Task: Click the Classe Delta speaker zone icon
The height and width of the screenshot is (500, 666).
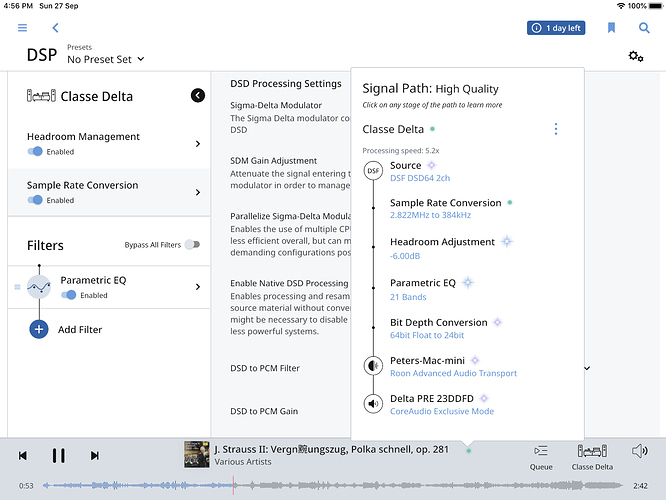Action: 41,96
